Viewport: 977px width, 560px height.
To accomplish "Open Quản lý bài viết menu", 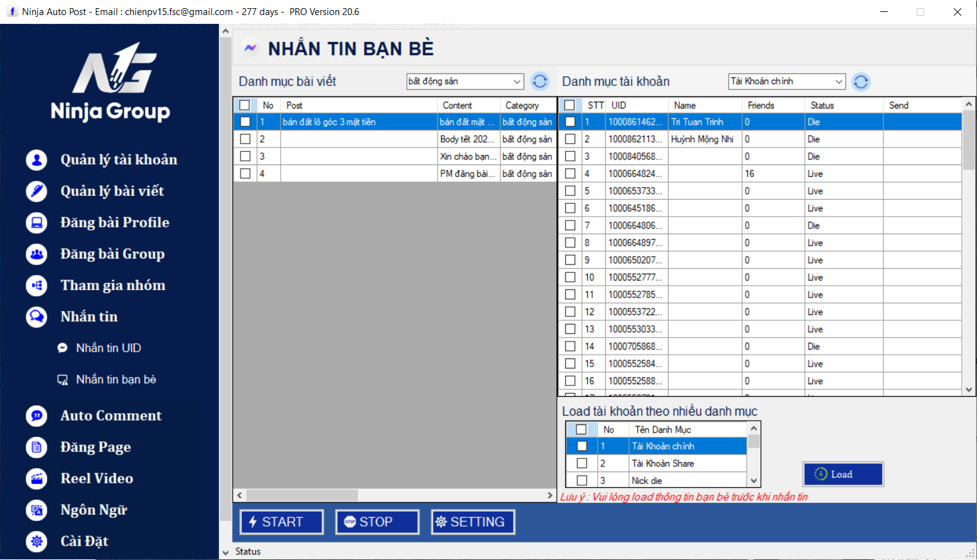I will (x=112, y=191).
